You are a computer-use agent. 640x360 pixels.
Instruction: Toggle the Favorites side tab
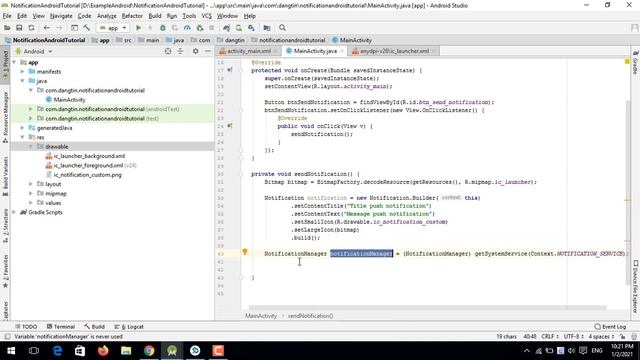(x=5, y=271)
